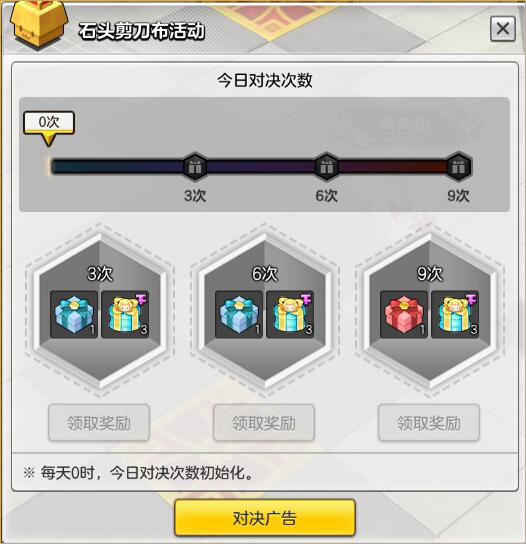This screenshot has height=544, width=526.
Task: Click the blue gift box in 3次 reward
Action: [x=74, y=314]
